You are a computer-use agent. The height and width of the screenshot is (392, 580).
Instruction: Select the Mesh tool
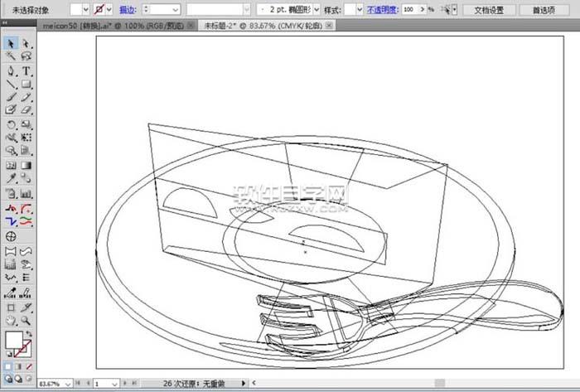11,165
